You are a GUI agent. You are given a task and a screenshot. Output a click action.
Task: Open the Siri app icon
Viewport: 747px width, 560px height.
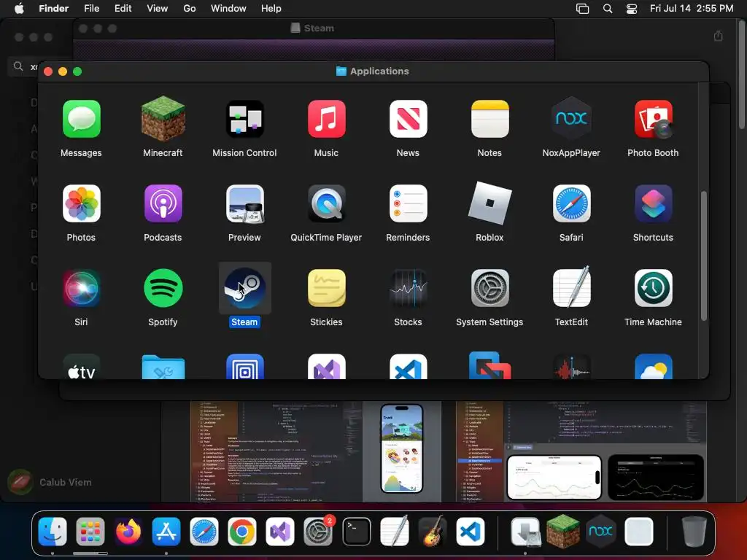pos(82,288)
